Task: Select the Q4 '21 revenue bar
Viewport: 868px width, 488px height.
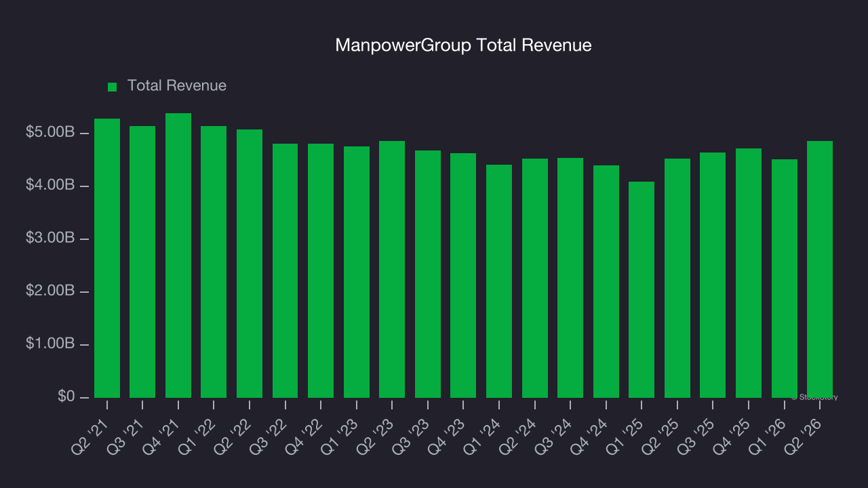Action: pos(178,256)
